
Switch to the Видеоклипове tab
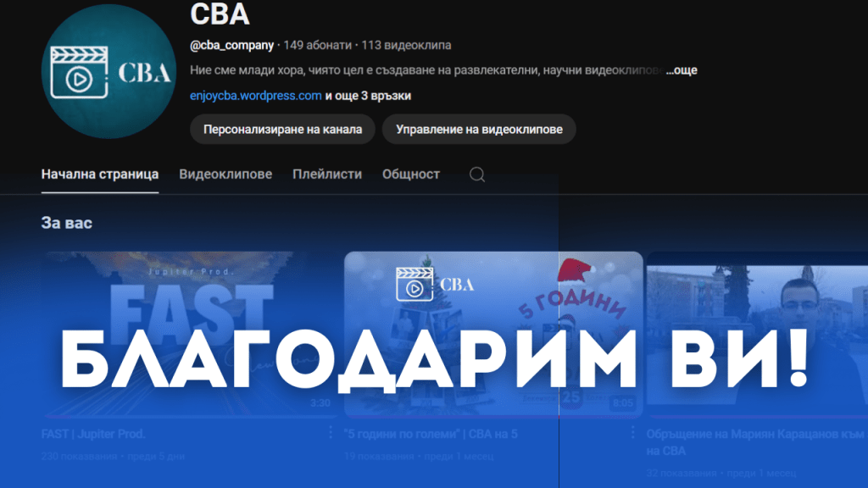[225, 175]
